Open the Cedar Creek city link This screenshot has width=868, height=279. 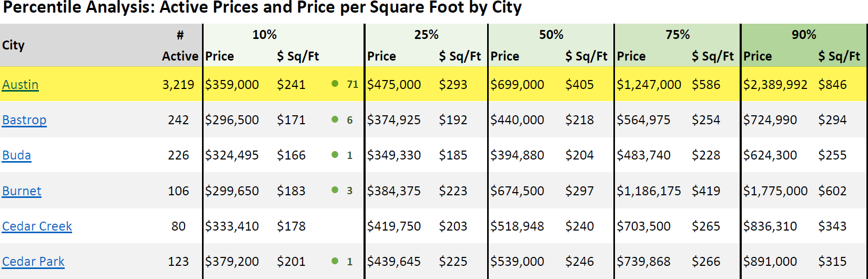[37, 226]
